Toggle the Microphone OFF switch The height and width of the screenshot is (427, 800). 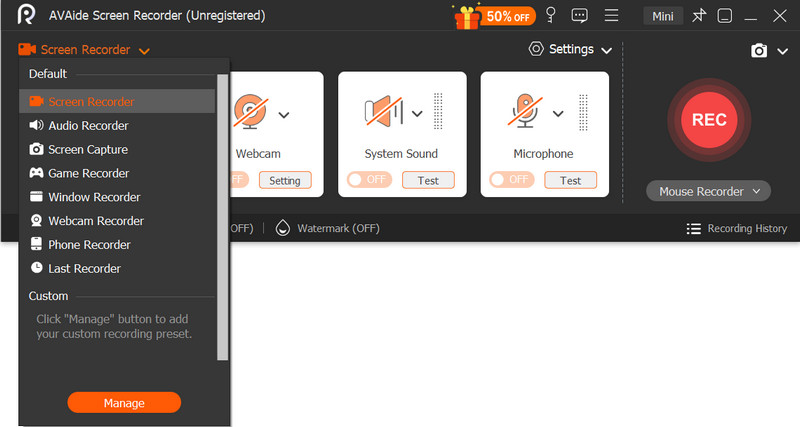tap(510, 180)
